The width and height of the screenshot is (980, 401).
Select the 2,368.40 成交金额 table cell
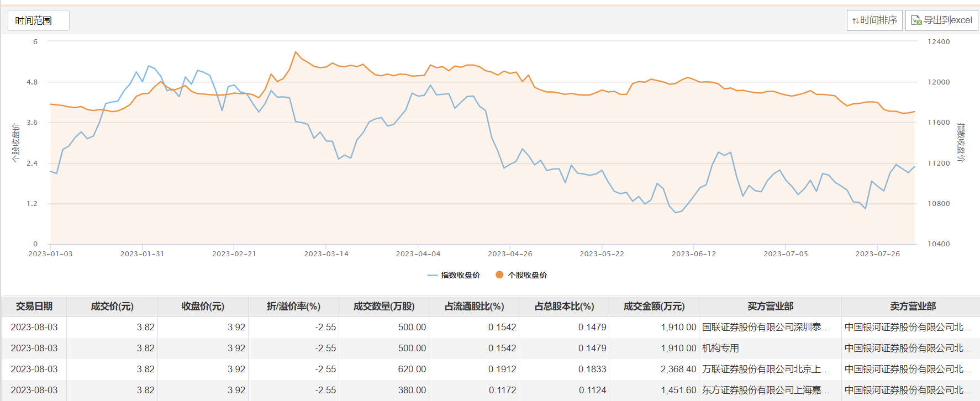(678, 369)
